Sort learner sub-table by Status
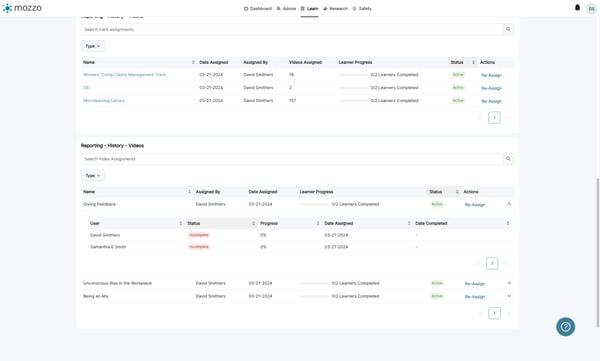 254,223
